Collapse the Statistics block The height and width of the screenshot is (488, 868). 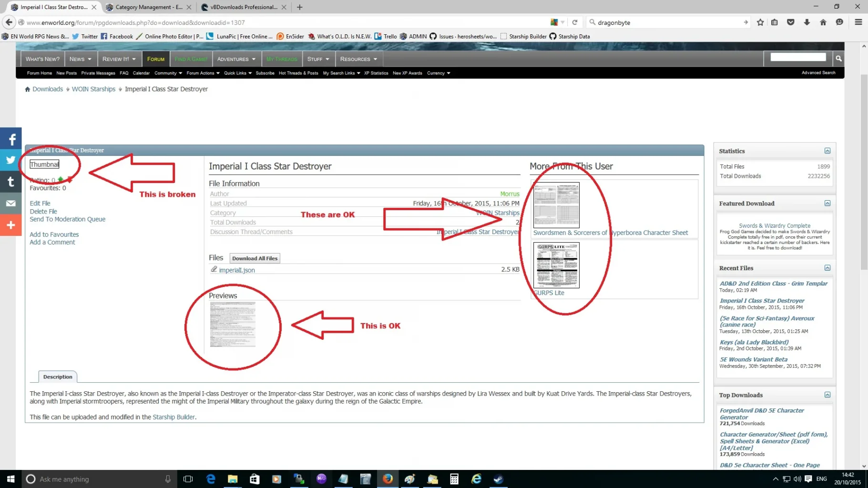tap(827, 151)
